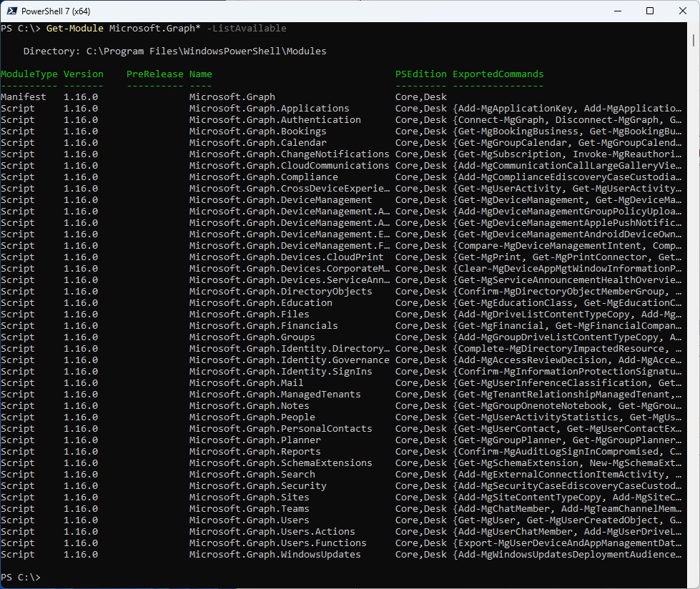Click the Microsoft.Graph.Security module name
This screenshot has height=589, width=700.
257,486
